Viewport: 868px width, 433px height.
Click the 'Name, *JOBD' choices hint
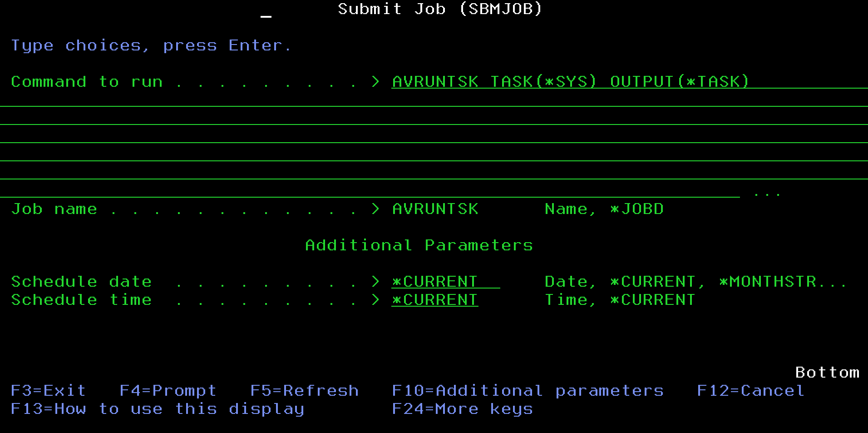[604, 209]
